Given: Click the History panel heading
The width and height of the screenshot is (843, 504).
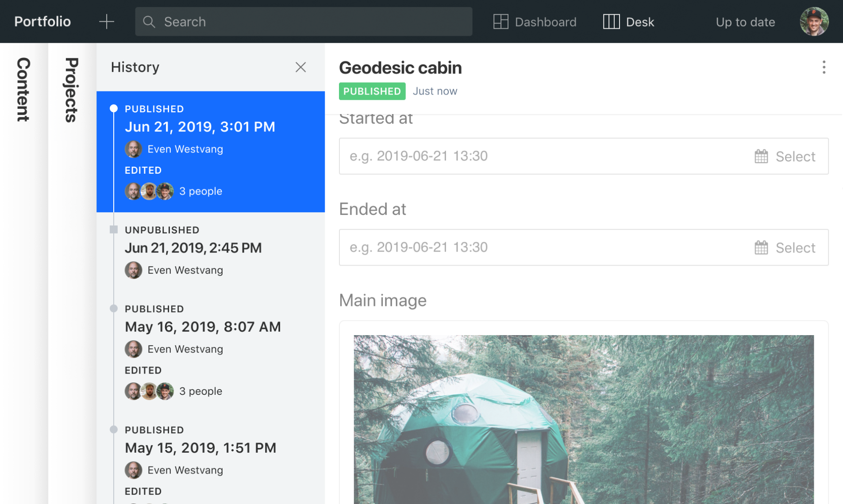Looking at the screenshot, I should click(135, 67).
